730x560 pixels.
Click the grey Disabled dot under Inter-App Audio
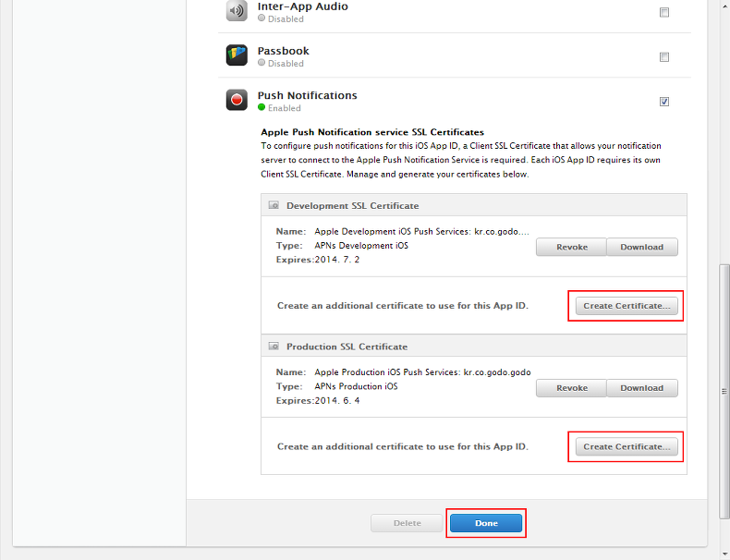[262, 18]
